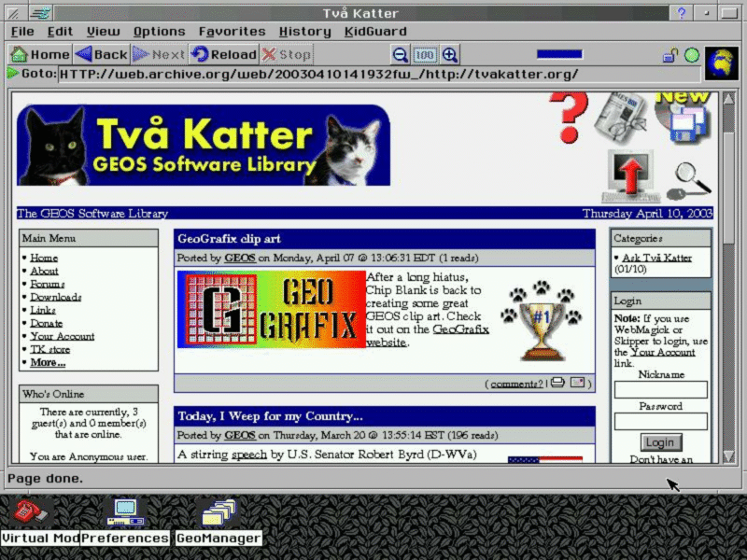Focus the Password input field
Image resolution: width=747 pixels, height=560 pixels.
[660, 421]
